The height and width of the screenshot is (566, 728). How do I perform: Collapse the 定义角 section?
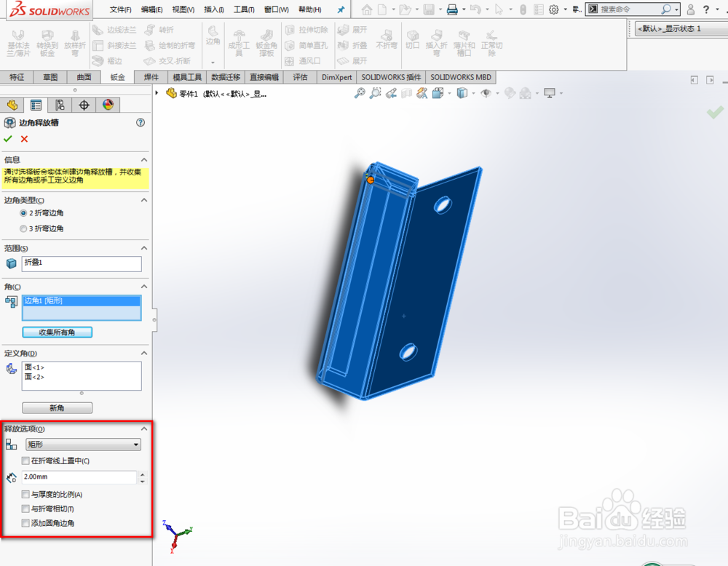click(x=144, y=353)
